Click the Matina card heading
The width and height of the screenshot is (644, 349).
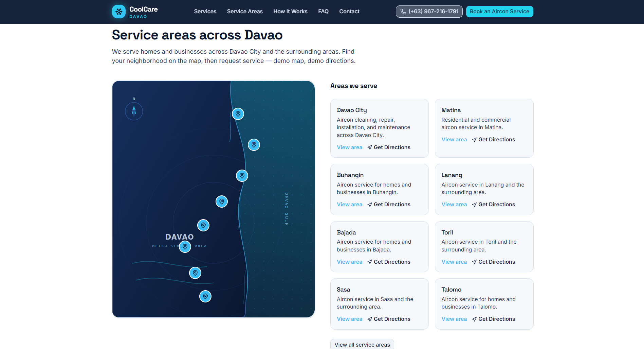coord(451,110)
